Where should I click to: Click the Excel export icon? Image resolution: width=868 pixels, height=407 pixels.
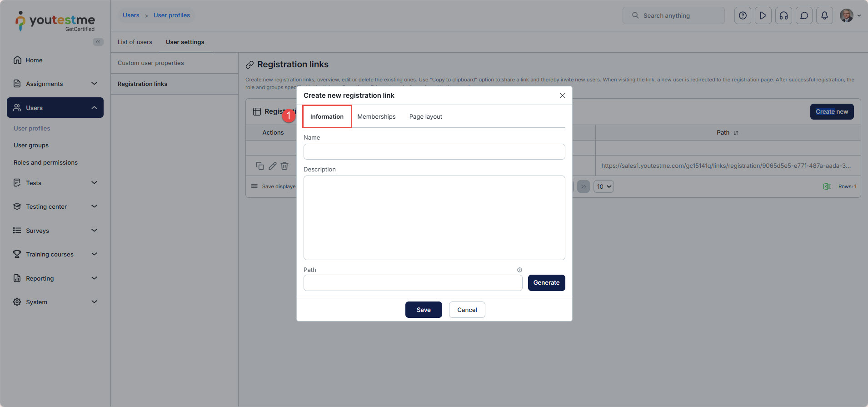(827, 186)
